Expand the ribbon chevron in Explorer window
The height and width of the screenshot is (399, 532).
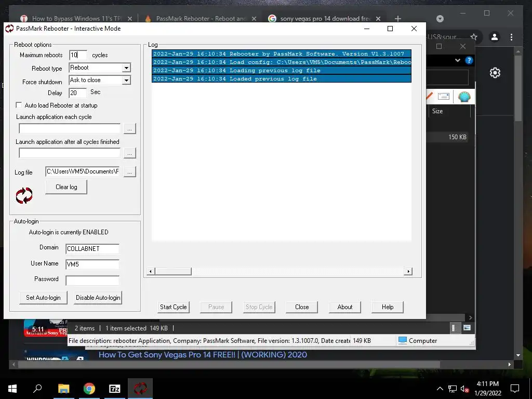coord(458,60)
